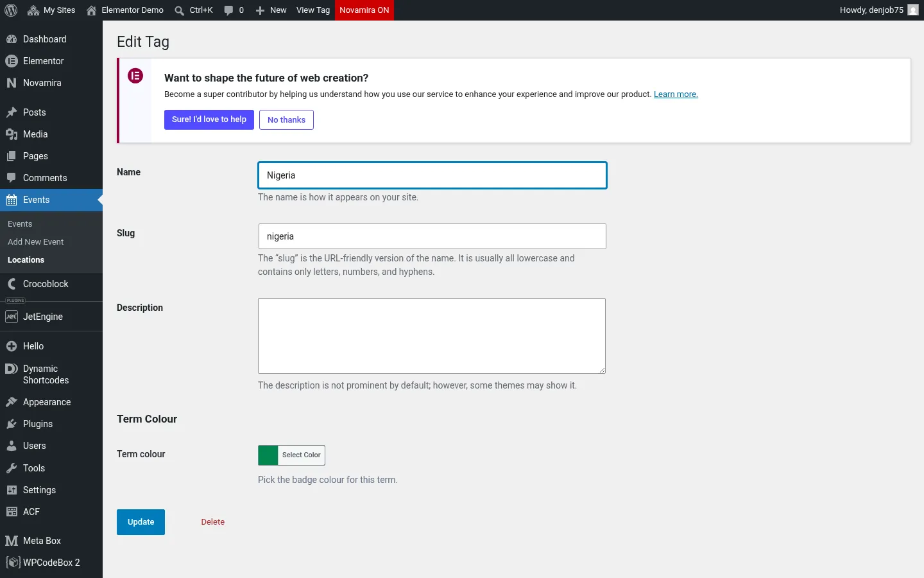
Task: Click inside the Description textarea
Action: pyautogui.click(x=432, y=336)
